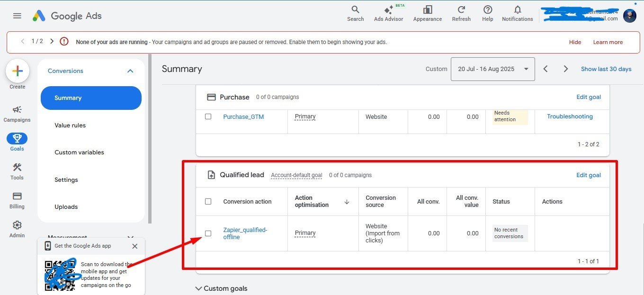
Task: Click the Qualified lead goal icon
Action: [211, 175]
